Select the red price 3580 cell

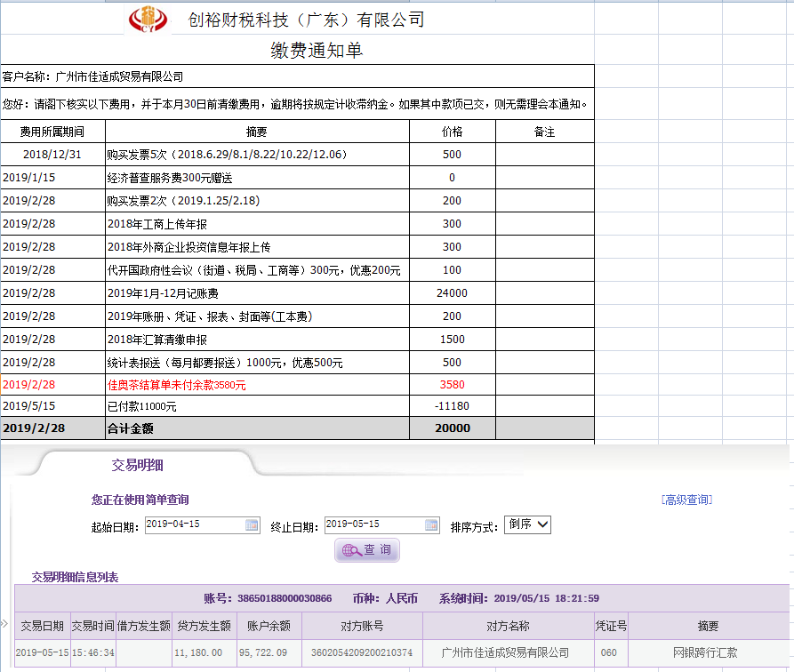(x=453, y=385)
